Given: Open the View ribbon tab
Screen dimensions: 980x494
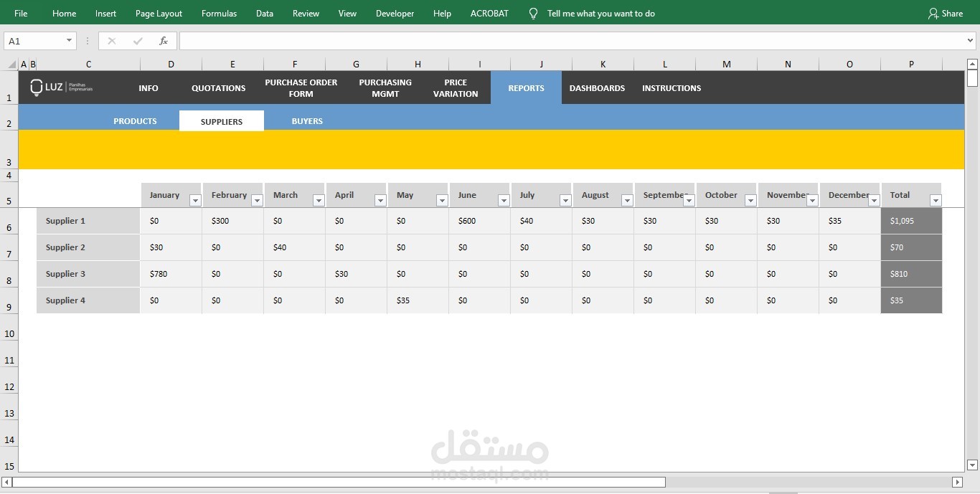Looking at the screenshot, I should (347, 13).
